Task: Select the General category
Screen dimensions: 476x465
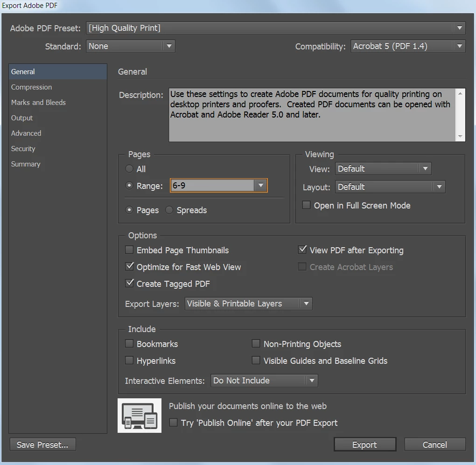Action: [x=58, y=71]
